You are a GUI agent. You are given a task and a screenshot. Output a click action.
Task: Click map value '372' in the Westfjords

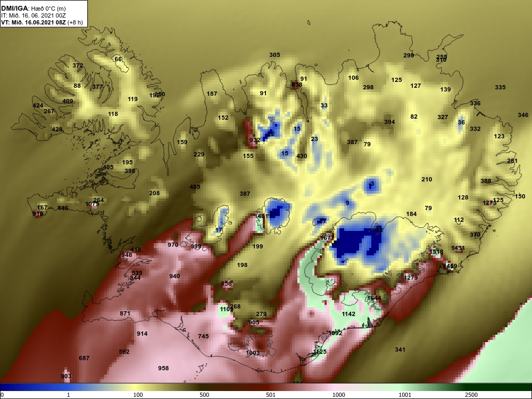78,65
